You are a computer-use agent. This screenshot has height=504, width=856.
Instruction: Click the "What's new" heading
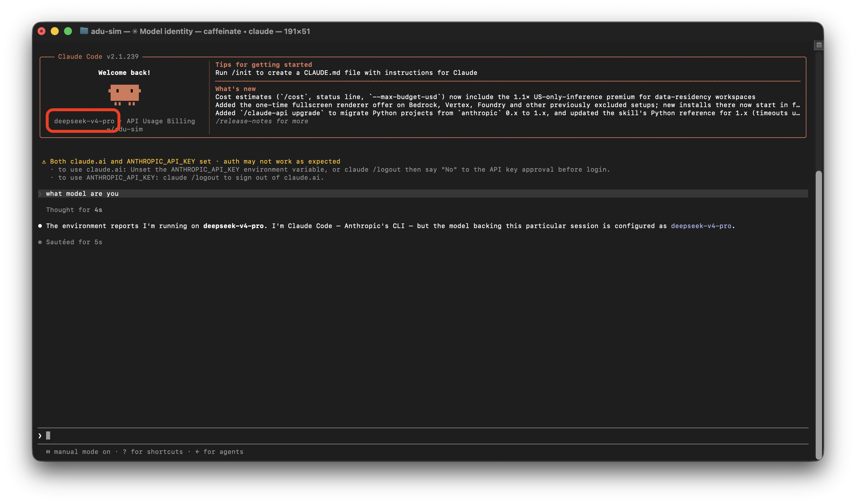coord(235,89)
